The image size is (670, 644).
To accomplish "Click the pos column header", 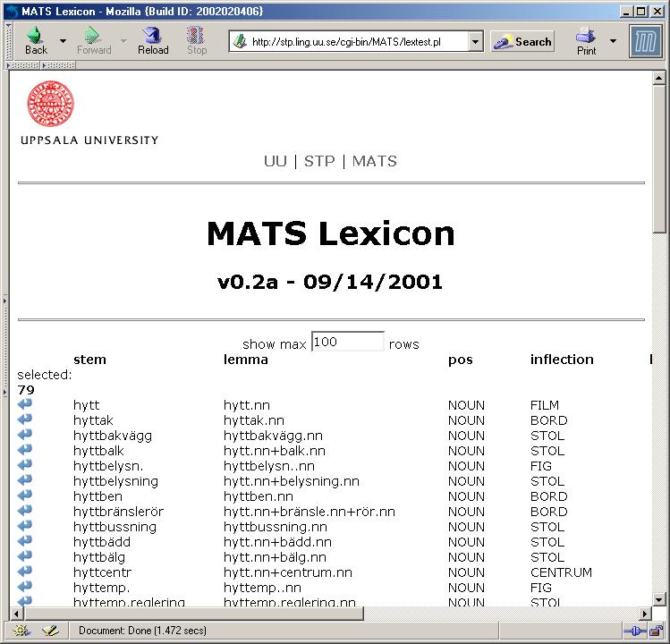I will 460,360.
